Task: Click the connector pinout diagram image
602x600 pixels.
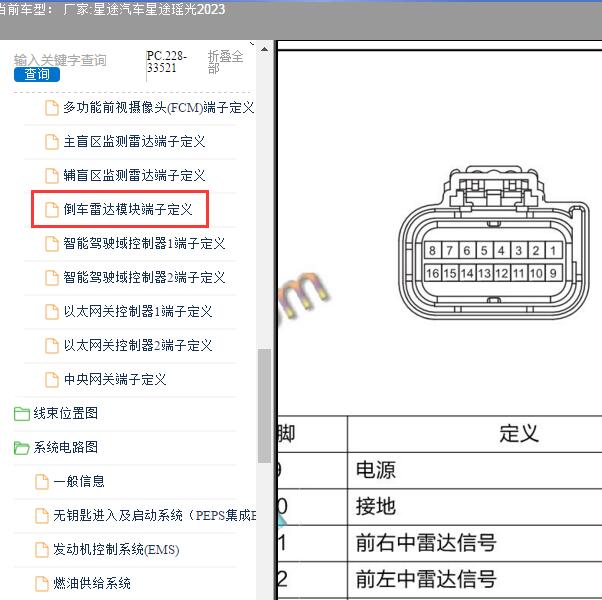Action: [494, 243]
